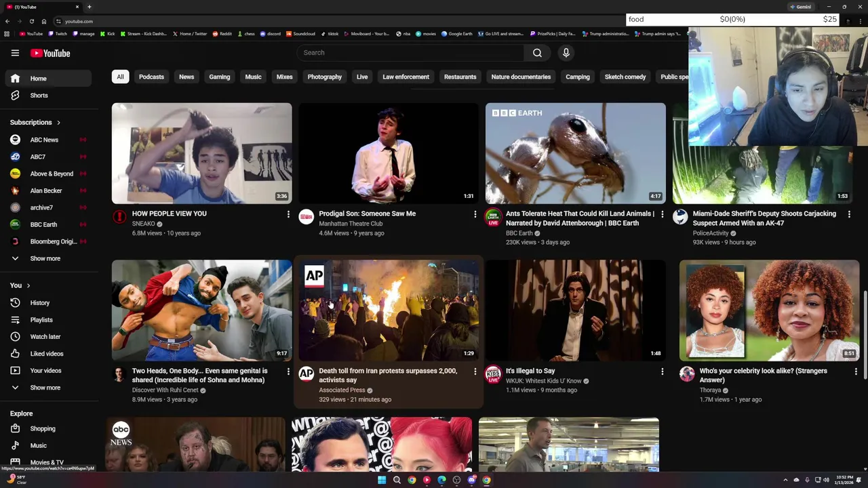Open the Manhattan Theatre Club channel name

click(351, 224)
